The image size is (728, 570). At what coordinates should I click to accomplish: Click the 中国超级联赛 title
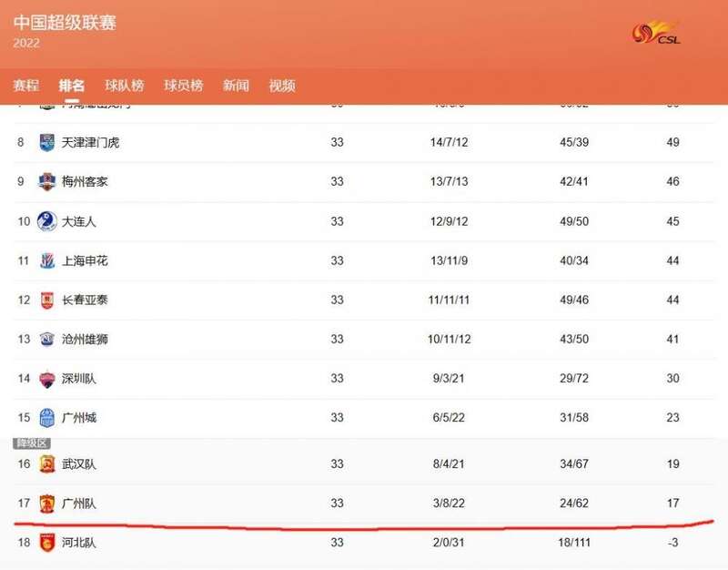(x=65, y=22)
